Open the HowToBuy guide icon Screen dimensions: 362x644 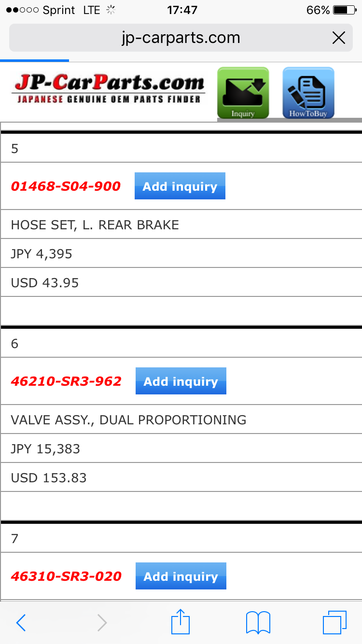308,93
